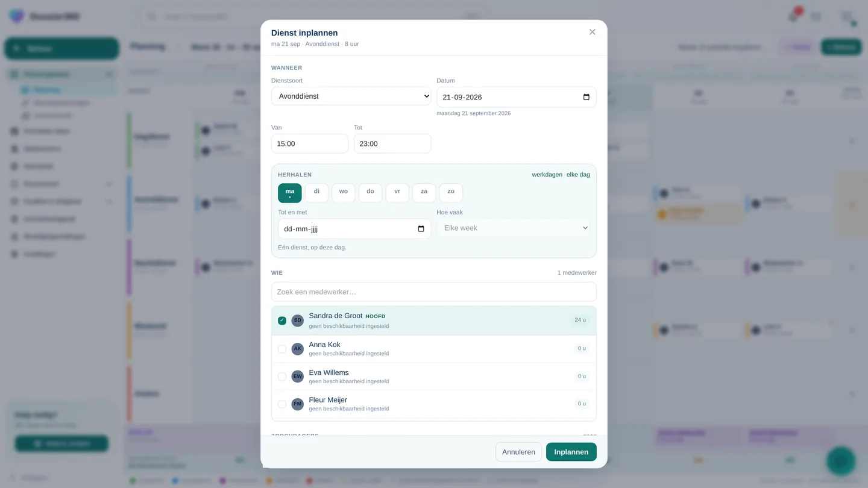Toggle the 'zo' repeat day

pyautogui.click(x=451, y=193)
